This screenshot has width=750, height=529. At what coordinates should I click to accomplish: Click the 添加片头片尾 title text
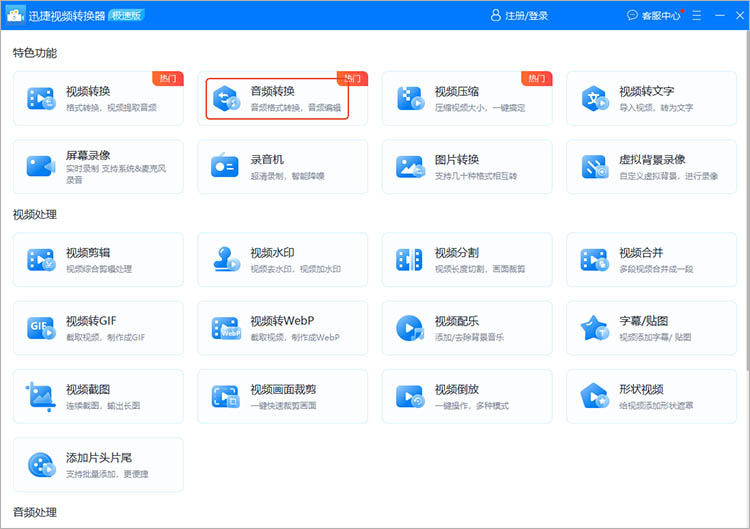pyautogui.click(x=99, y=458)
